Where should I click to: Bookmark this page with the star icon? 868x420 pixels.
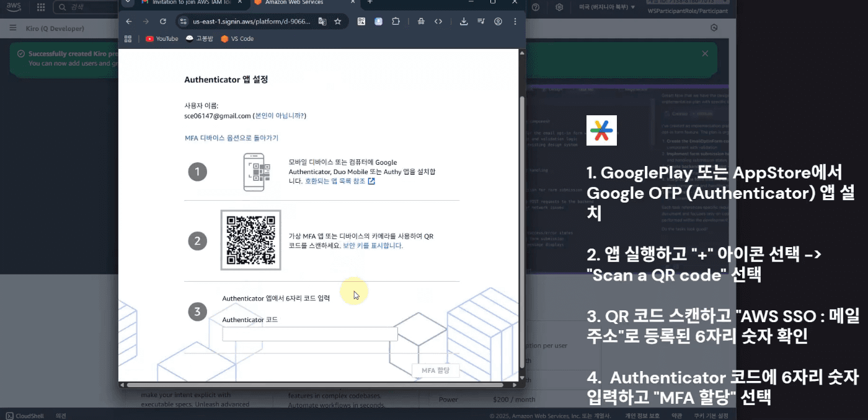338,21
